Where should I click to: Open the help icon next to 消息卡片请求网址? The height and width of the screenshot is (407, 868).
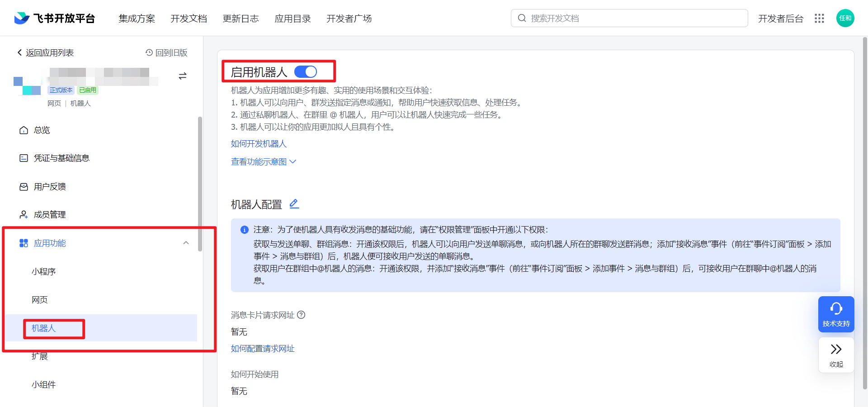click(301, 315)
